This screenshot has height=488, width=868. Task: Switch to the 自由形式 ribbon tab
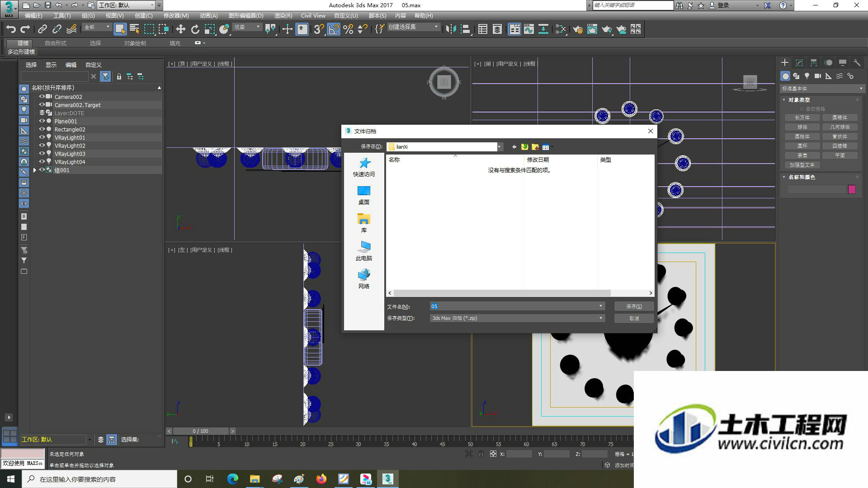point(56,43)
